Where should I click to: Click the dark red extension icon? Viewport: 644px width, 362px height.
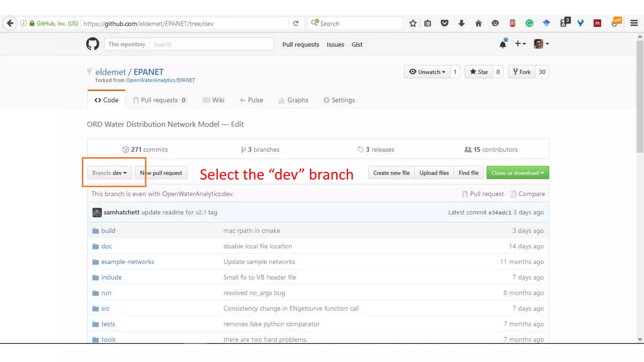[597, 23]
